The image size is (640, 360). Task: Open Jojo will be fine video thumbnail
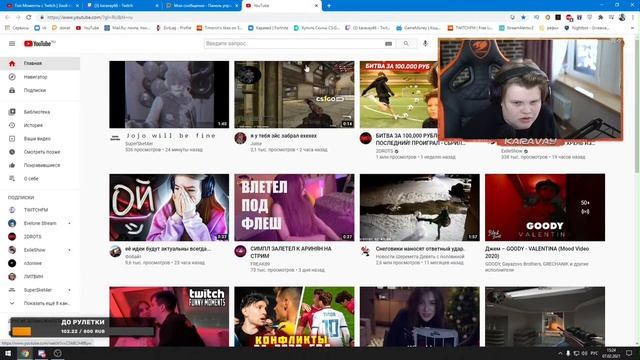click(x=169, y=95)
